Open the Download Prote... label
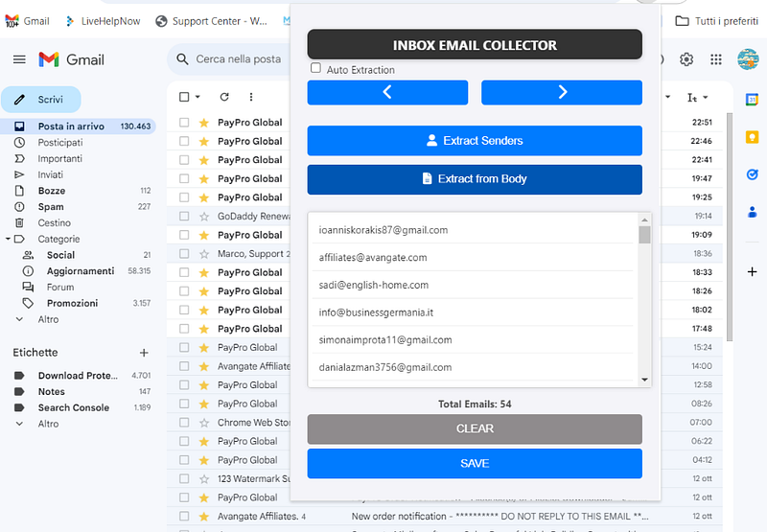Screen dimensions: 767x532 coord(79,376)
